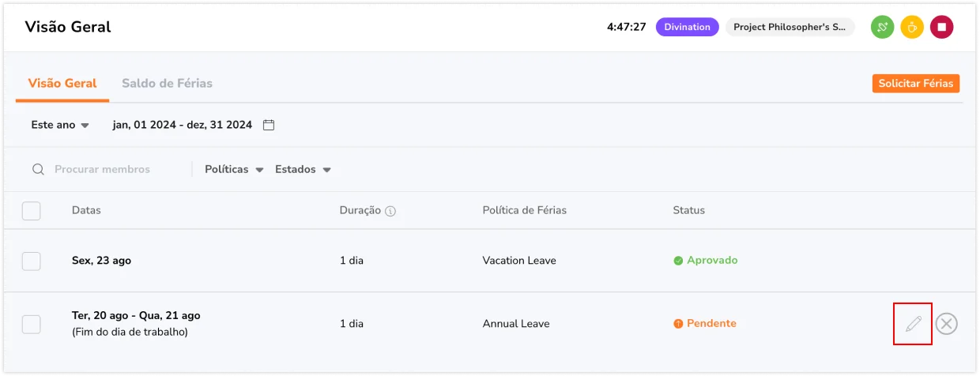
Task: Click the Project Philosopher's S... label
Action: click(790, 27)
